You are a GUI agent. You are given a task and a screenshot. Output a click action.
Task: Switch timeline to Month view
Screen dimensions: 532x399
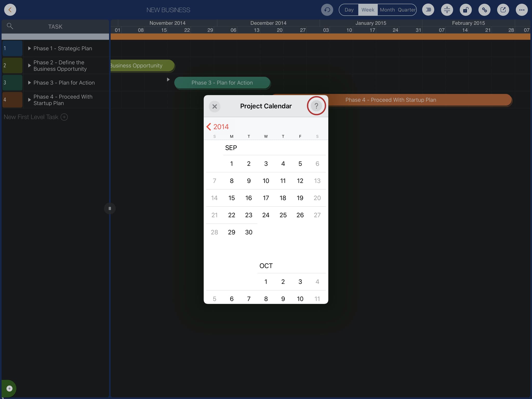pyautogui.click(x=387, y=10)
